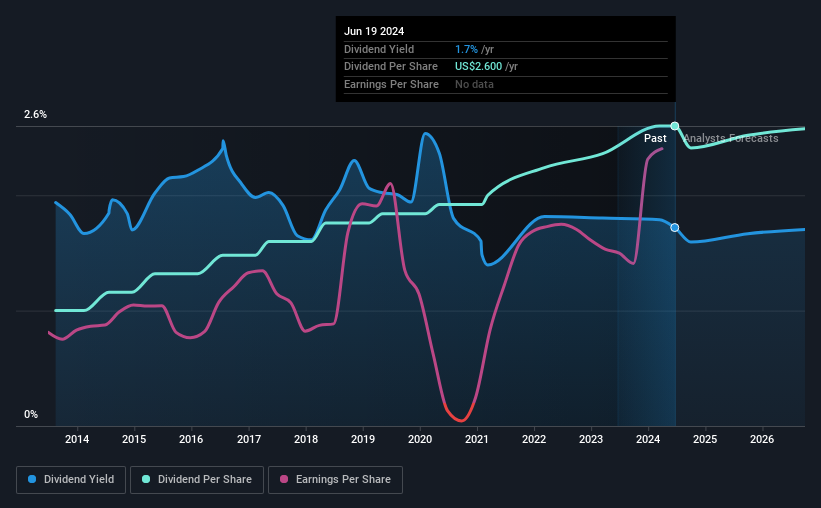Click the blue Dividend Yield legend dot
Screen dimensions: 821x508
[x=32, y=479]
